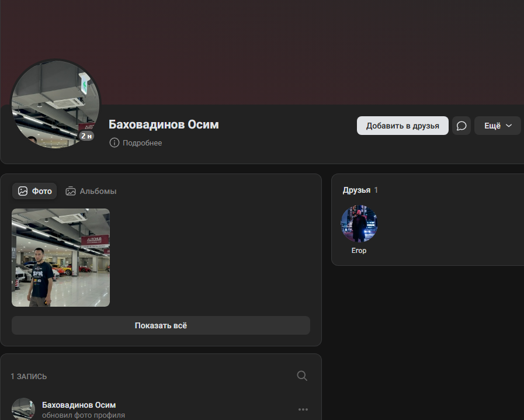Expand the Ещё dropdown menu
524x420 pixels.
(x=498, y=126)
